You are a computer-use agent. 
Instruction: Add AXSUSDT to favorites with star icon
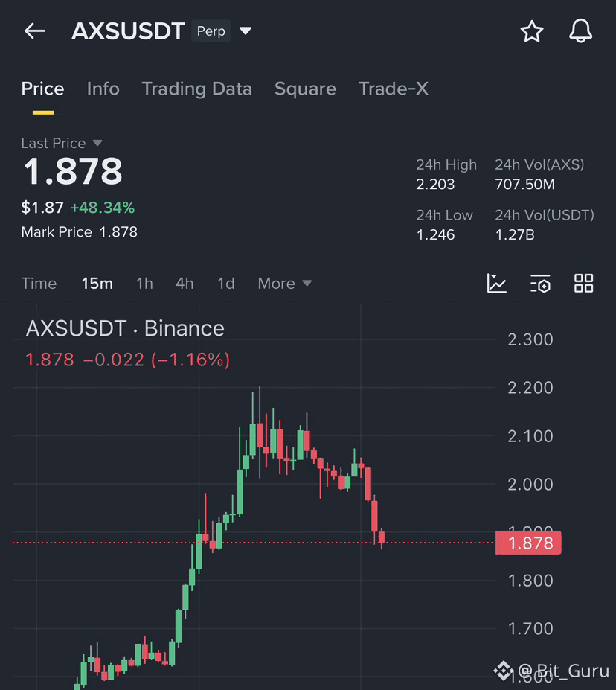pyautogui.click(x=532, y=31)
